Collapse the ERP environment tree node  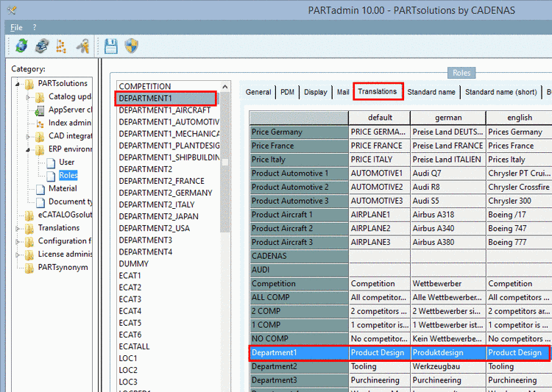click(x=28, y=149)
